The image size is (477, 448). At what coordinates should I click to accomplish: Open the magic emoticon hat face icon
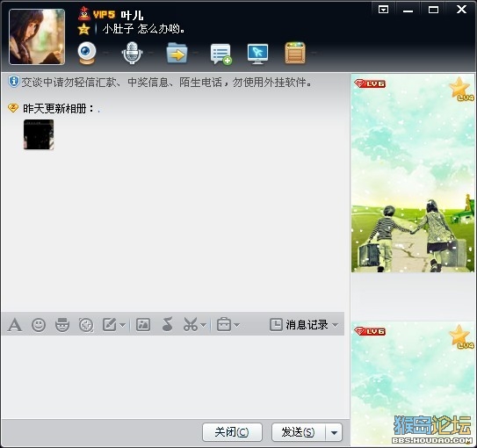62,325
